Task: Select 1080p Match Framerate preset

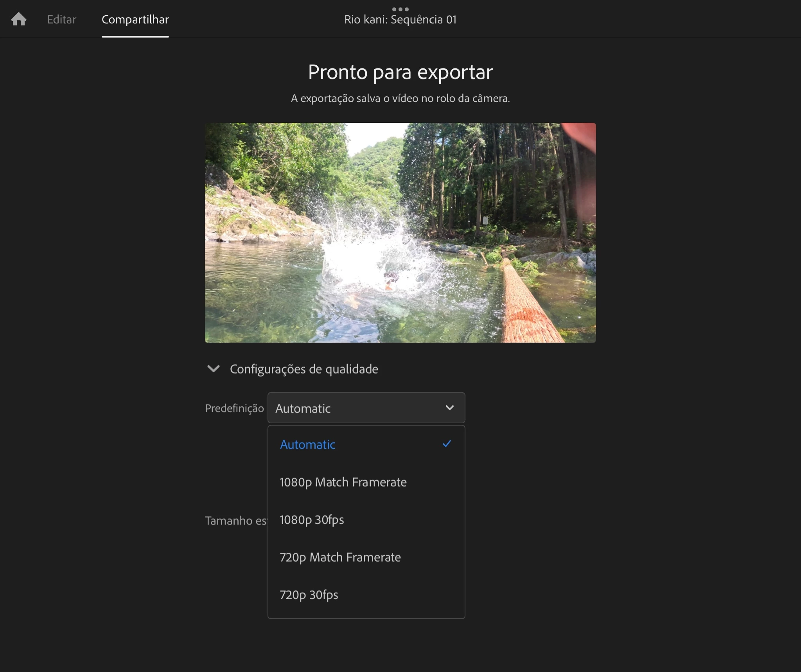Action: 343,482
